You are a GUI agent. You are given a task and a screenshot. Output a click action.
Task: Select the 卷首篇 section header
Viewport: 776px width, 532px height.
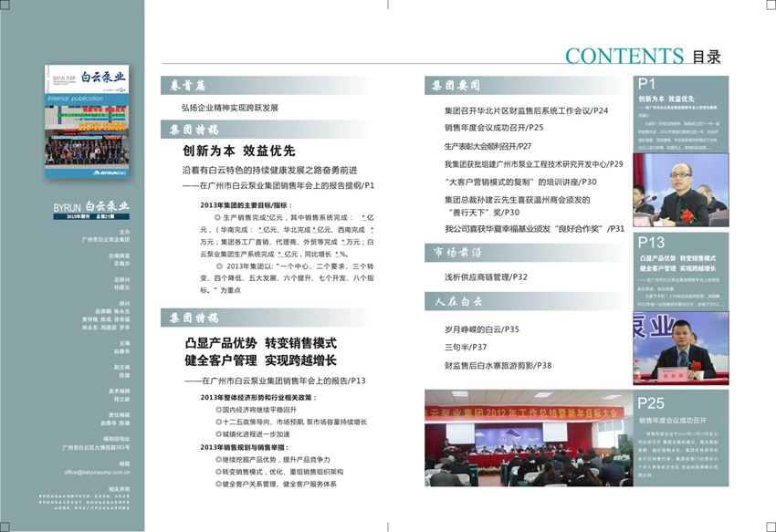[x=189, y=86]
